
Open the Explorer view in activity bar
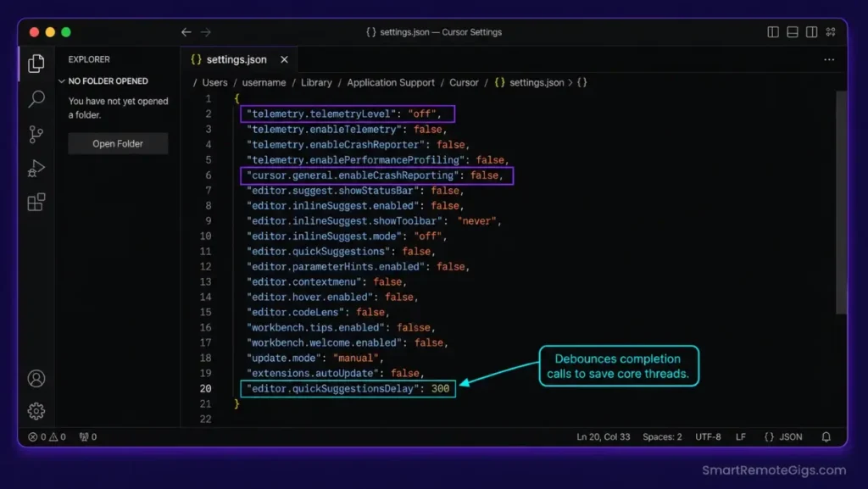(36, 64)
